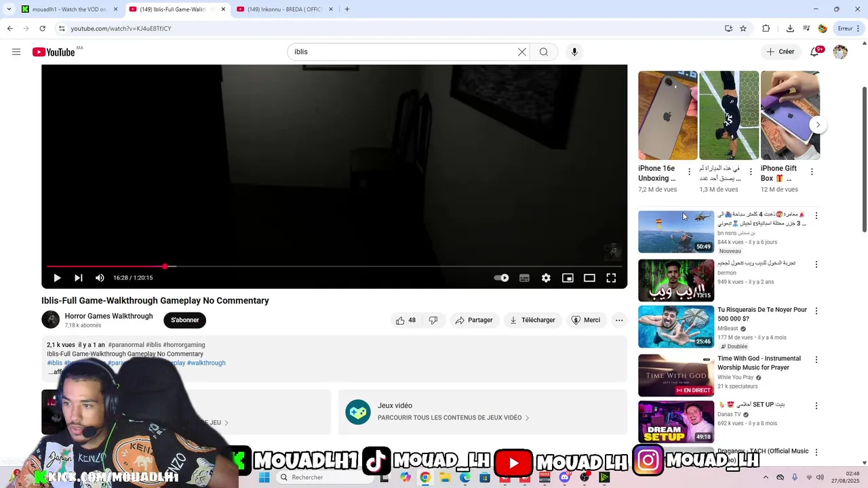Open the account avatar menu
Image resolution: width=868 pixels, height=488 pixels.
click(x=840, y=52)
